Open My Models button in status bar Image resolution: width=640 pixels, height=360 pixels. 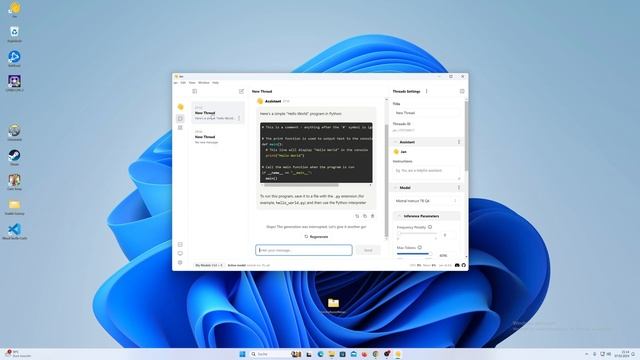[x=209, y=265]
